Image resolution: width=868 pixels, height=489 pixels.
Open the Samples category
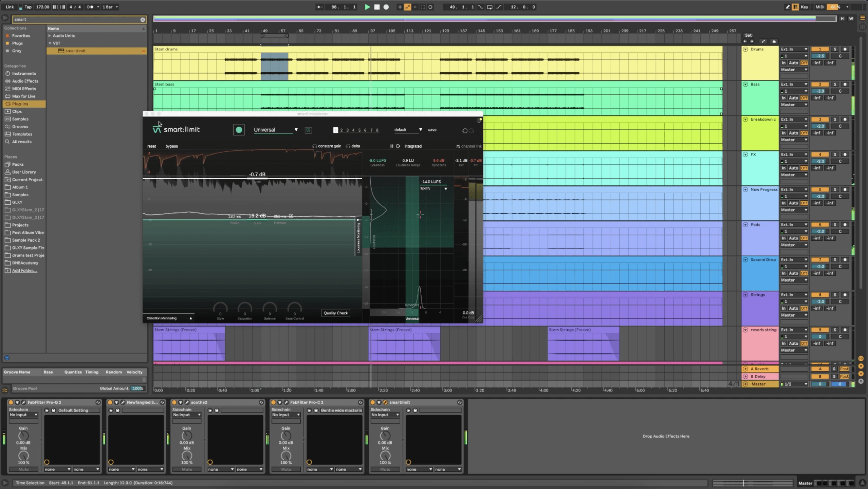(20, 119)
